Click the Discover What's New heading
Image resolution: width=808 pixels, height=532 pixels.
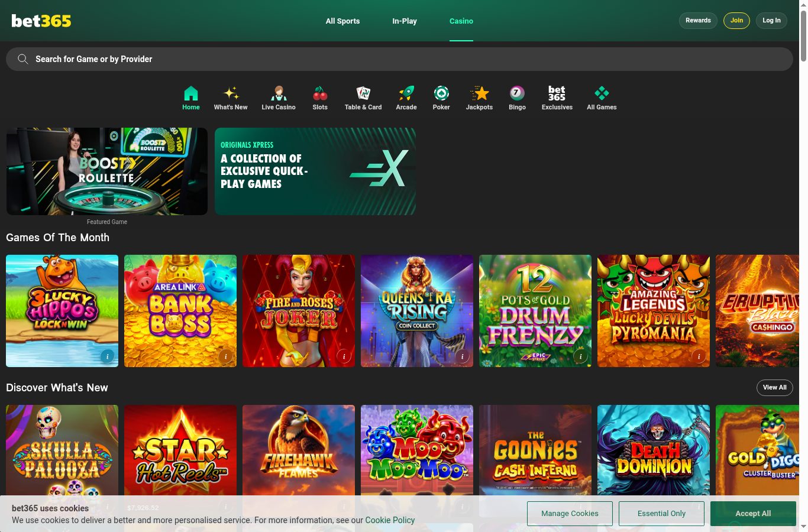(x=57, y=388)
